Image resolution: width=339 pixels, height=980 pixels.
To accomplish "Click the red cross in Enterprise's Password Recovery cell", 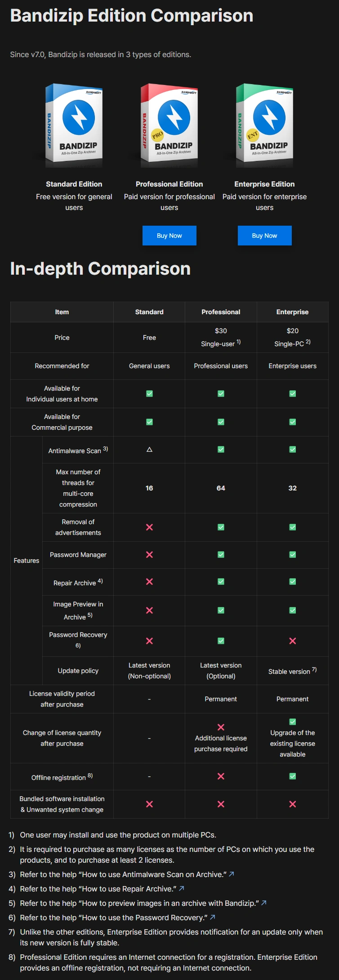I will [x=292, y=641].
